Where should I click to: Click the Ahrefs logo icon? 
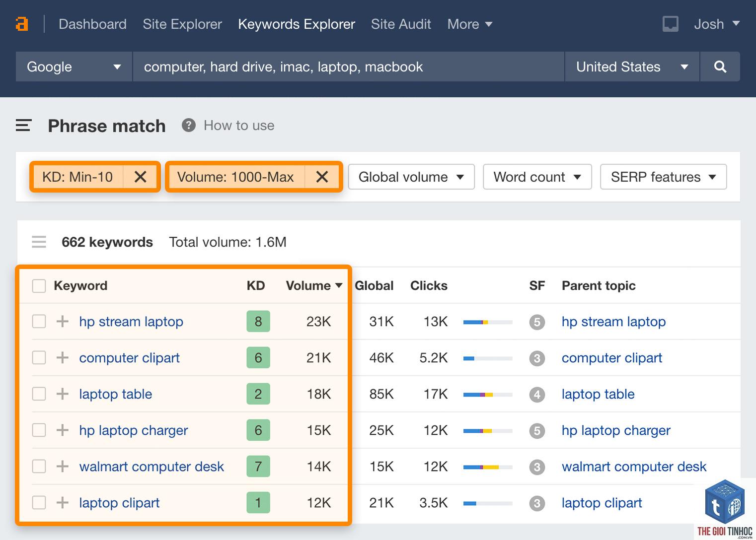pyautogui.click(x=22, y=24)
